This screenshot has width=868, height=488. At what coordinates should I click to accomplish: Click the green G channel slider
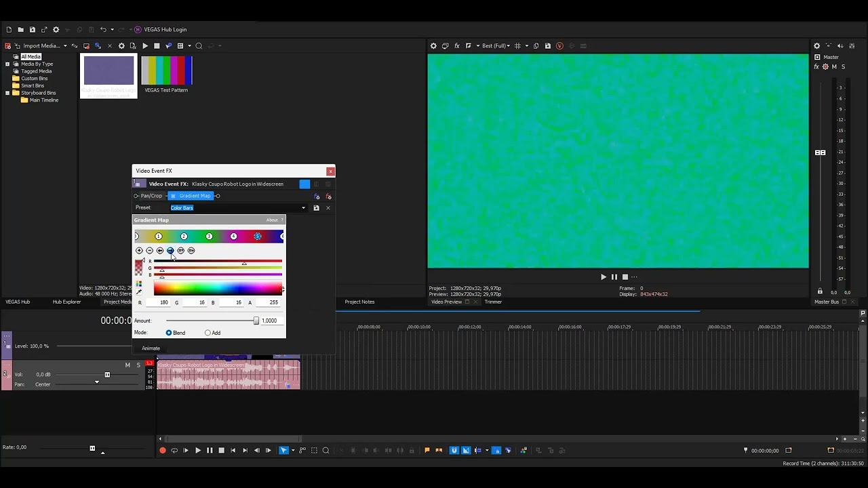218,268
